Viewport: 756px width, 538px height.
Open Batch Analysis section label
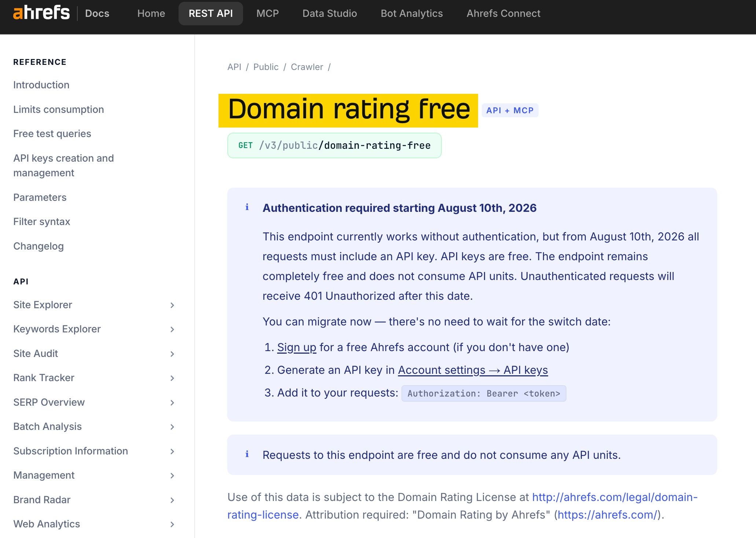(x=47, y=427)
